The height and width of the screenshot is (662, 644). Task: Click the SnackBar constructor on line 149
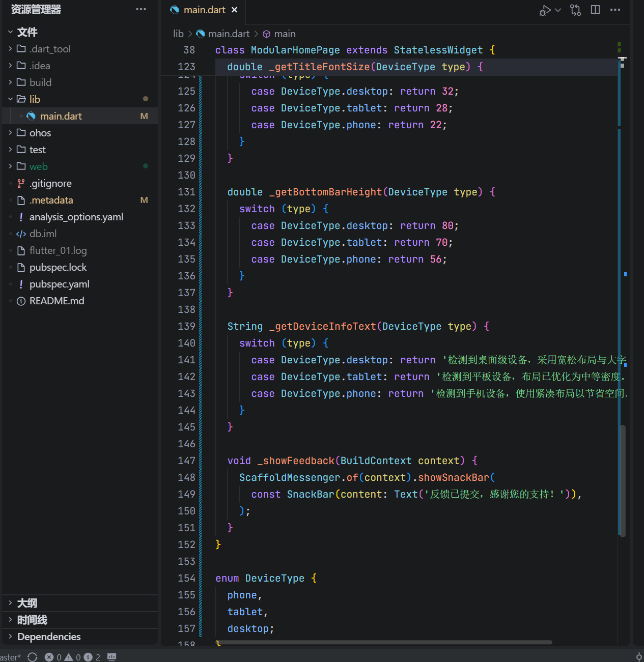point(311,494)
